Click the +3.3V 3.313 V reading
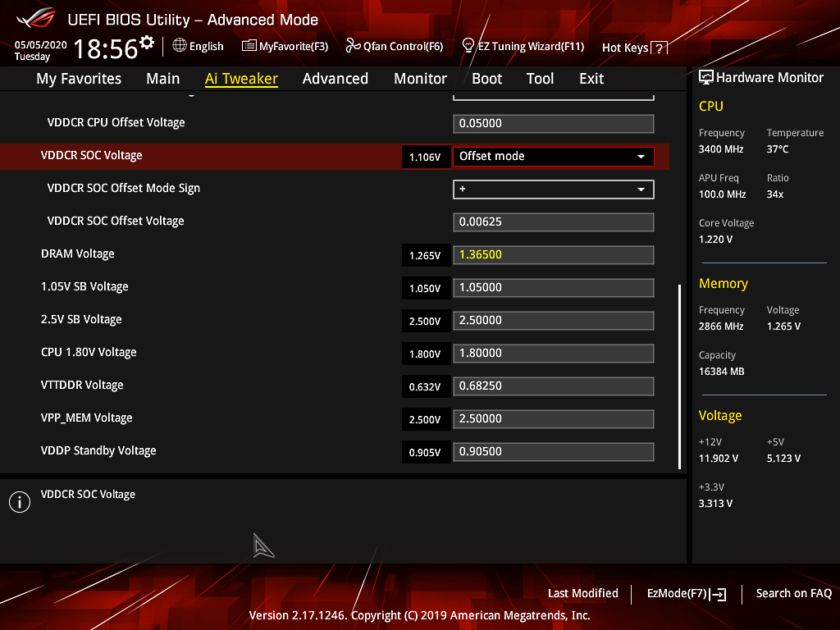Image resolution: width=840 pixels, height=630 pixels. 715,504
